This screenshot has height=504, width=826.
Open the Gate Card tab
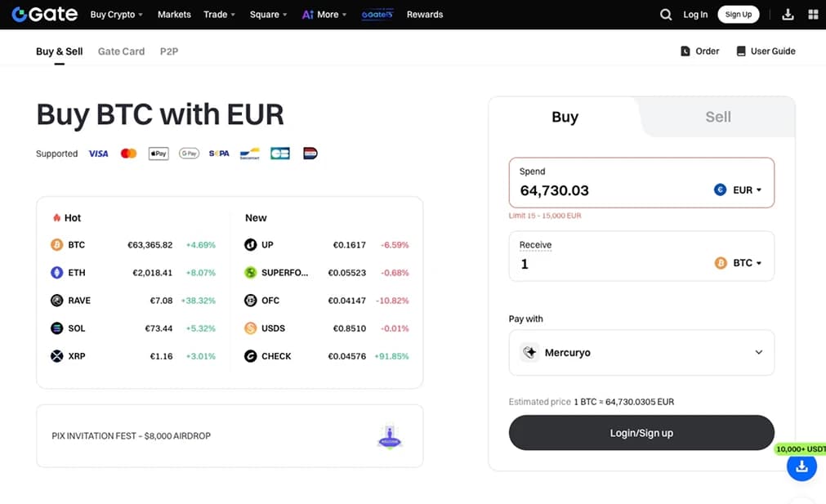coord(121,51)
